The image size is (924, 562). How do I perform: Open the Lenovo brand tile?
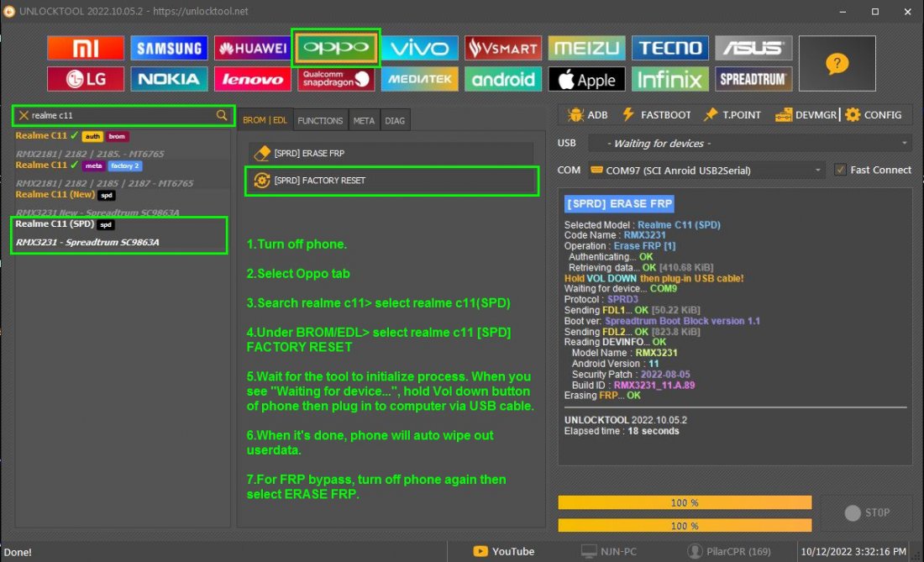(252, 79)
